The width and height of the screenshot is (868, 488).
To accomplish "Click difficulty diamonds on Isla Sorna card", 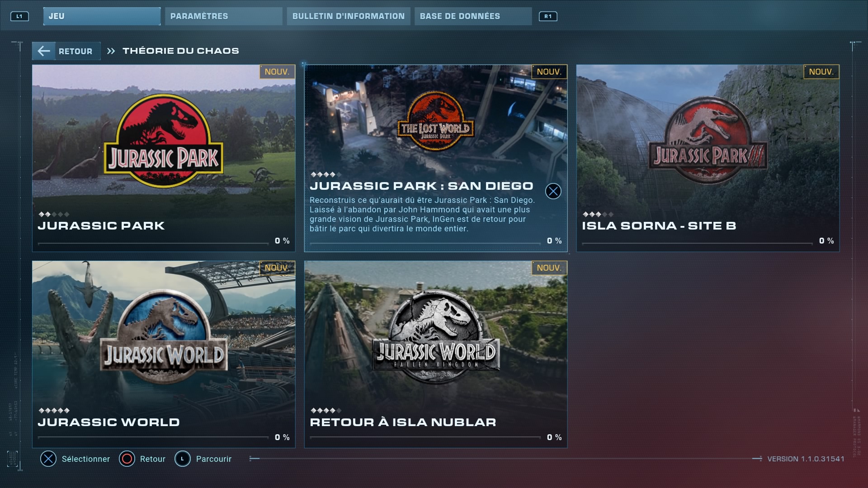I will (x=598, y=214).
